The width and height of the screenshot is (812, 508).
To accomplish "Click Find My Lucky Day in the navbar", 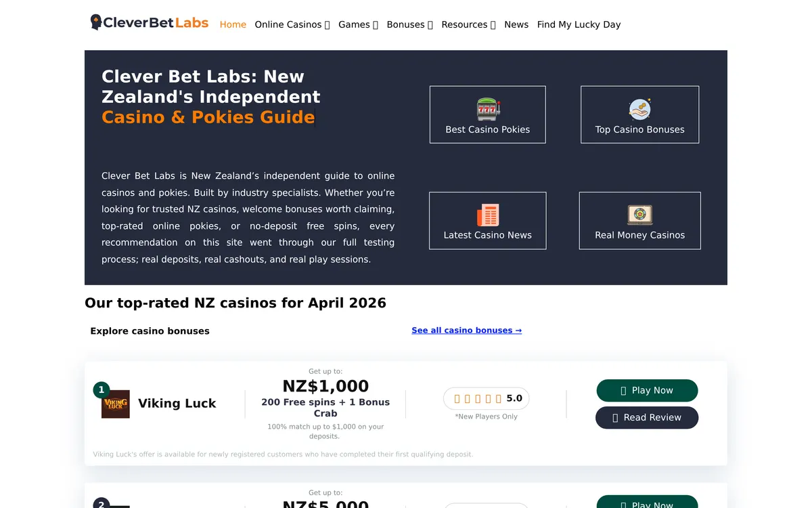I will click(579, 24).
